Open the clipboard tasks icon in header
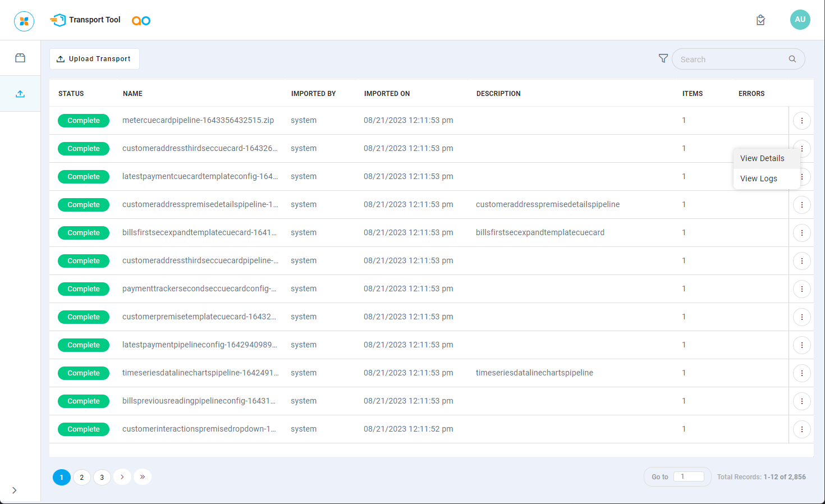 click(x=760, y=20)
